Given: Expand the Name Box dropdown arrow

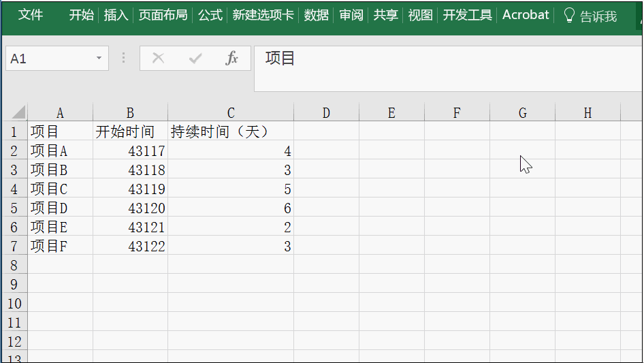Looking at the screenshot, I should pyautogui.click(x=99, y=58).
